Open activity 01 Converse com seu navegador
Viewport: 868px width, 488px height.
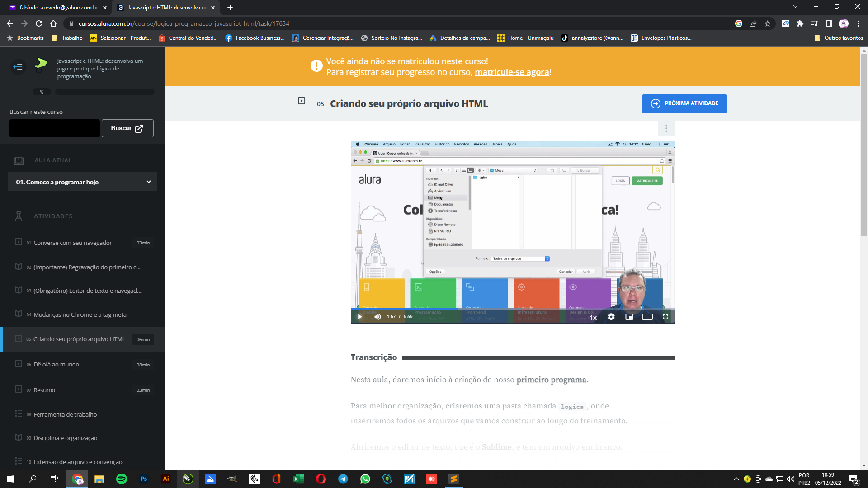[82, 243]
